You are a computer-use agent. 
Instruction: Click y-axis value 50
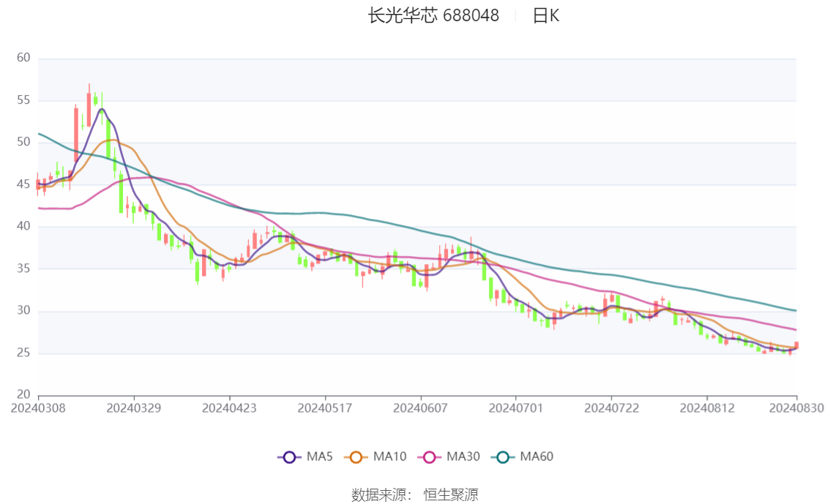click(x=23, y=142)
